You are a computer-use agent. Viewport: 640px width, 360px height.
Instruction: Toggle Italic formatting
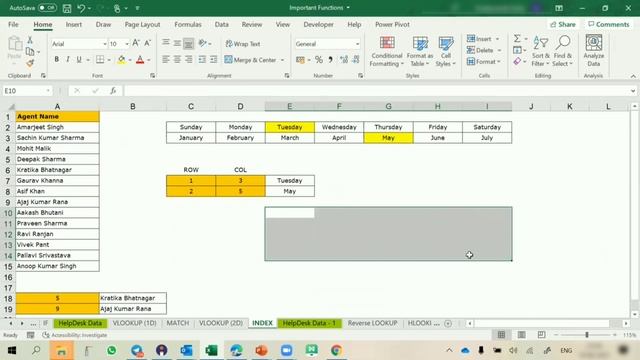click(x=68, y=60)
